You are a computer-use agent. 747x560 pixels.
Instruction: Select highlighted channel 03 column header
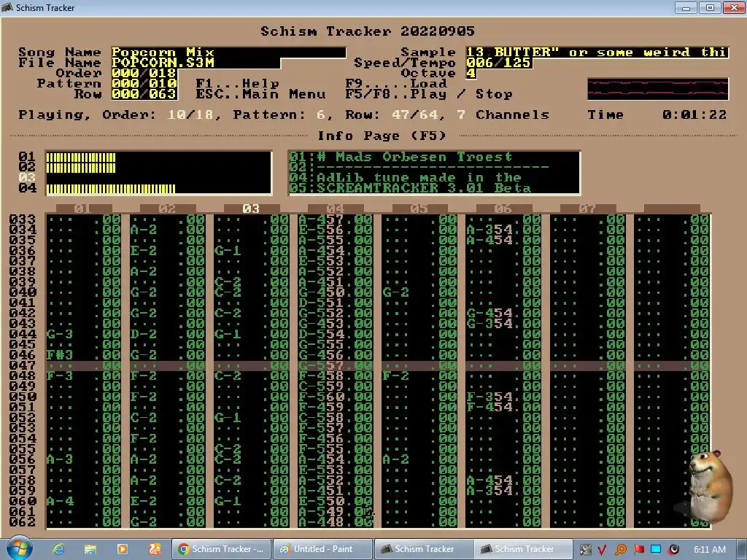point(251,209)
